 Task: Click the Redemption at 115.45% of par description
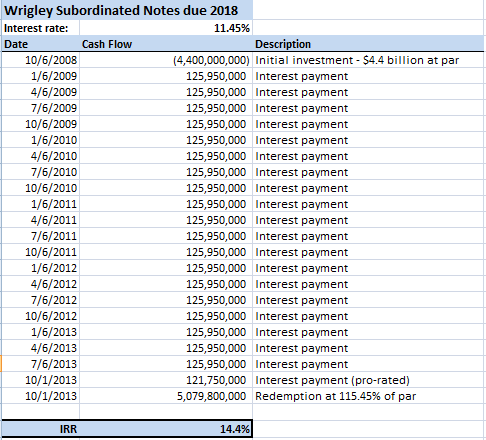click(x=368, y=396)
